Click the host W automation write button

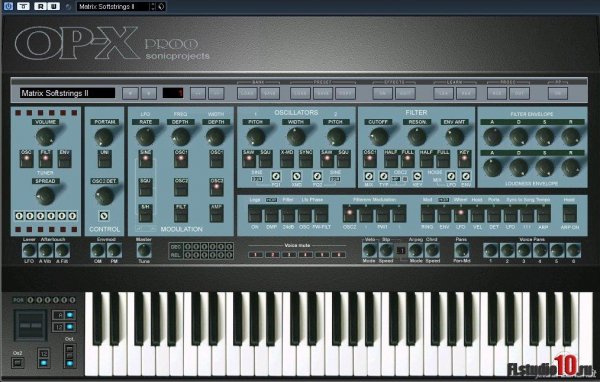pyautogui.click(x=54, y=6)
